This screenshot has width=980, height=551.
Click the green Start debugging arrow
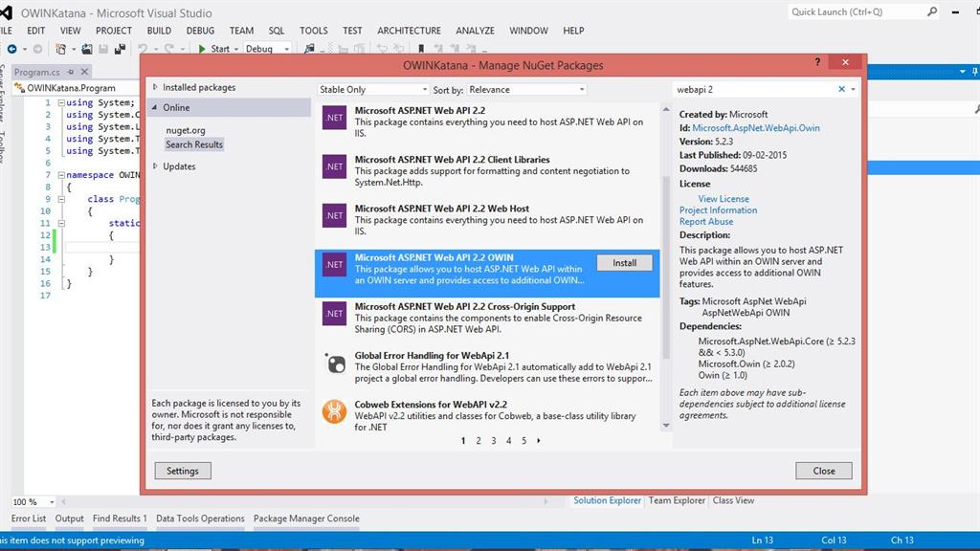point(202,49)
